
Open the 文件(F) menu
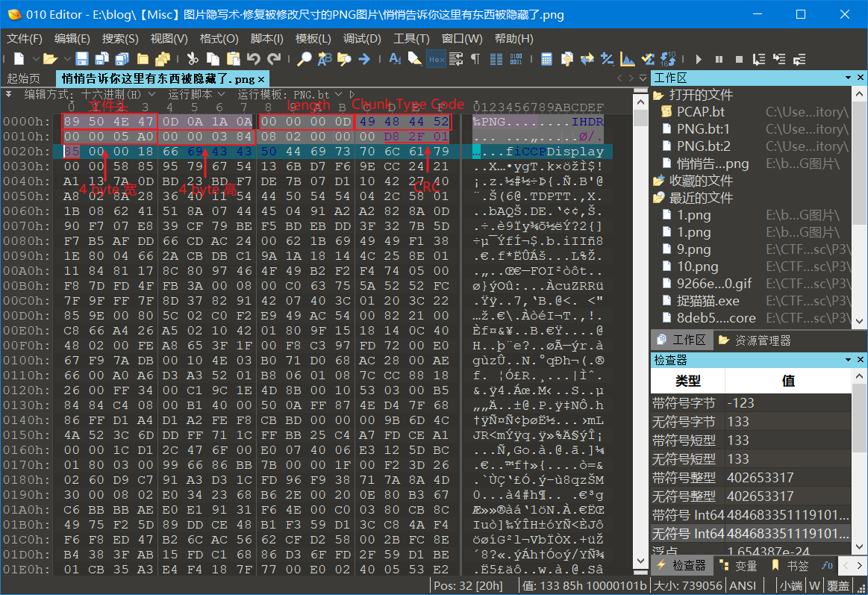(x=25, y=39)
